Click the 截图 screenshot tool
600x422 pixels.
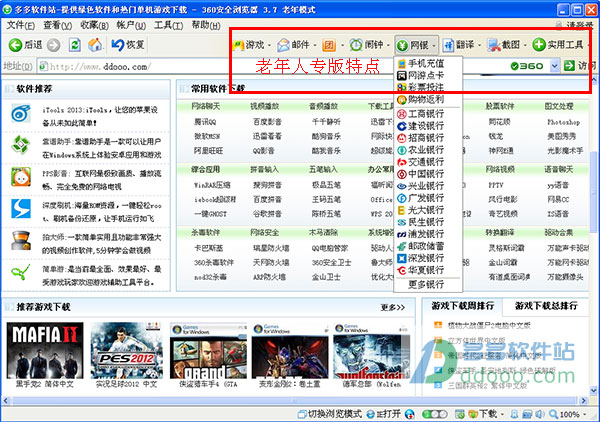504,45
